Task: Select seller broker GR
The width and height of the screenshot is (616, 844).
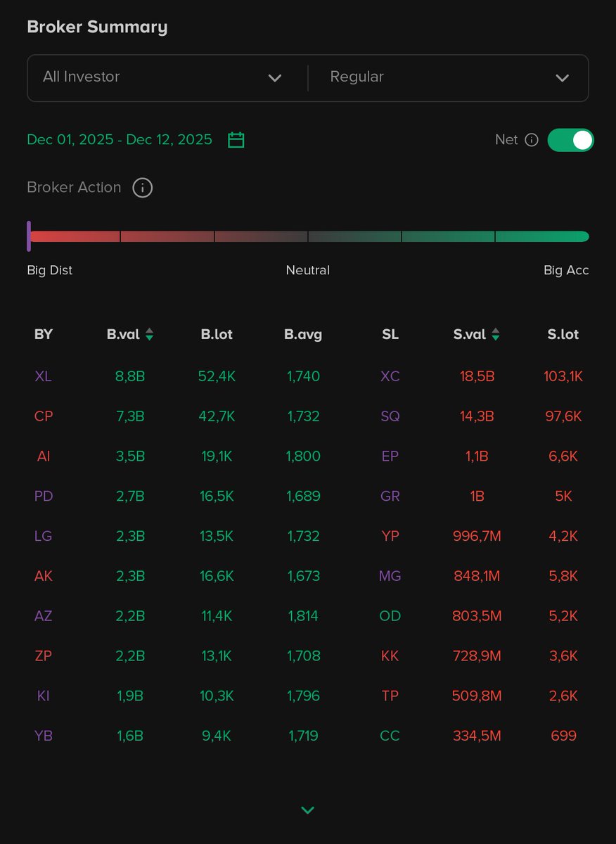Action: 390,496
